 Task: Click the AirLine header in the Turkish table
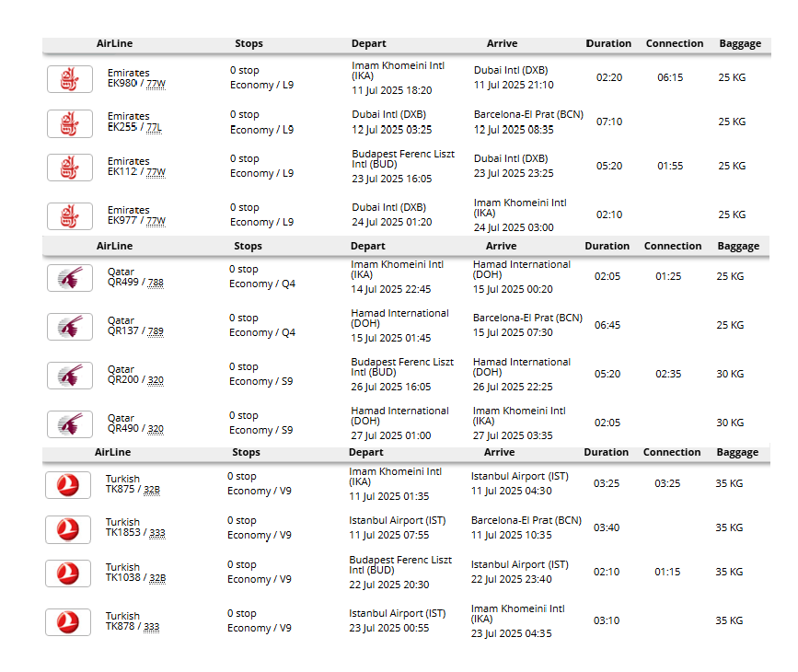click(112, 452)
